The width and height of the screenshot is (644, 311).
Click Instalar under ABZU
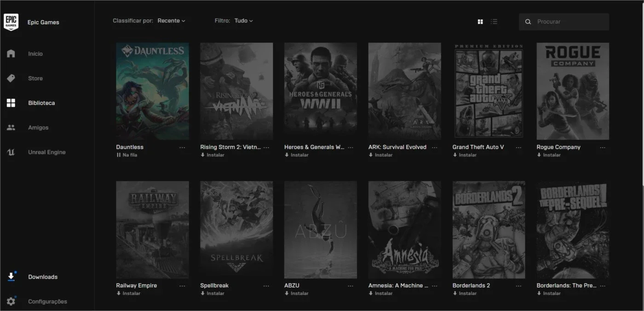tap(297, 294)
